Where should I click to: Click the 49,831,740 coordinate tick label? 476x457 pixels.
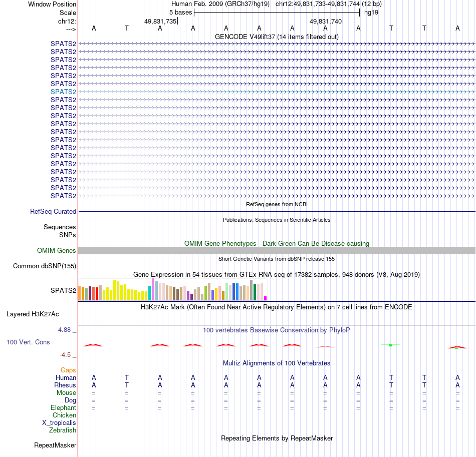(326, 21)
